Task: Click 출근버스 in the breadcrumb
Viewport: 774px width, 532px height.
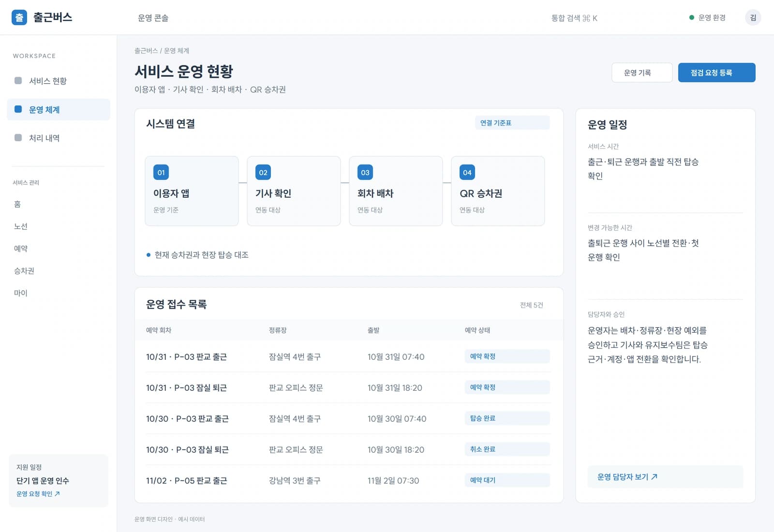Action: (146, 51)
